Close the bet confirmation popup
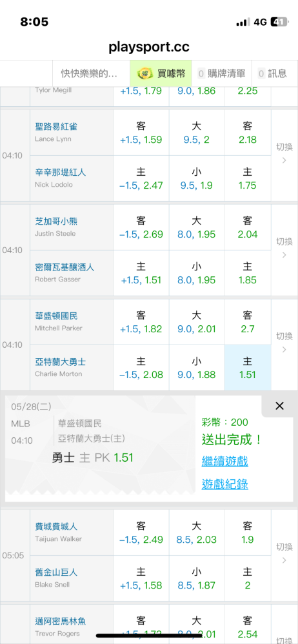Image resolution: width=298 pixels, height=644 pixels. tap(279, 406)
